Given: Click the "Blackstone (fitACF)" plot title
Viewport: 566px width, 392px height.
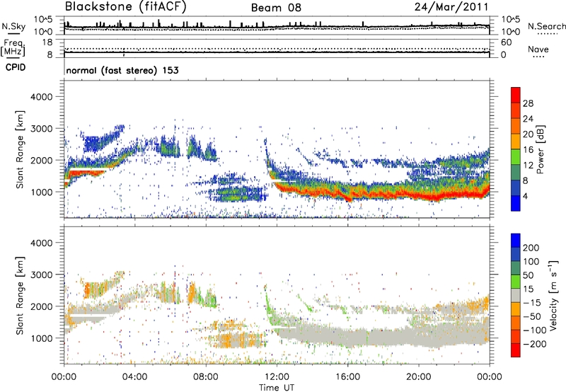Looking at the screenshot, I should pos(125,7).
